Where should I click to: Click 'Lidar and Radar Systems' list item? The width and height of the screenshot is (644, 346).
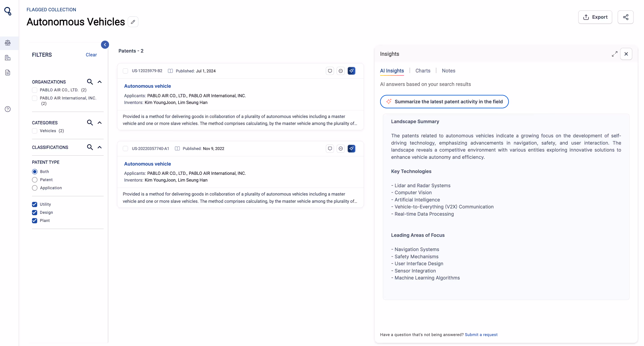pyautogui.click(x=421, y=186)
